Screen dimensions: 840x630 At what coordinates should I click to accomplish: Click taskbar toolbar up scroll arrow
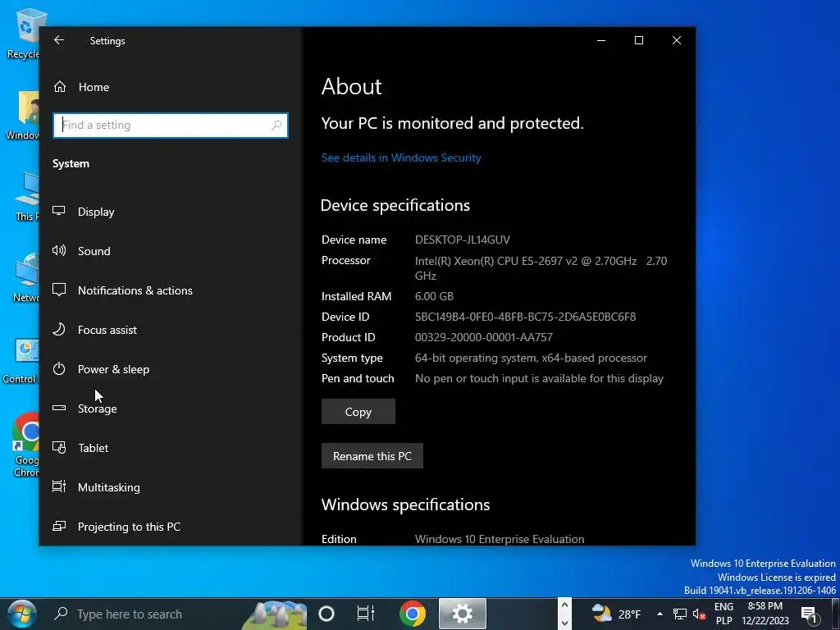(564, 606)
